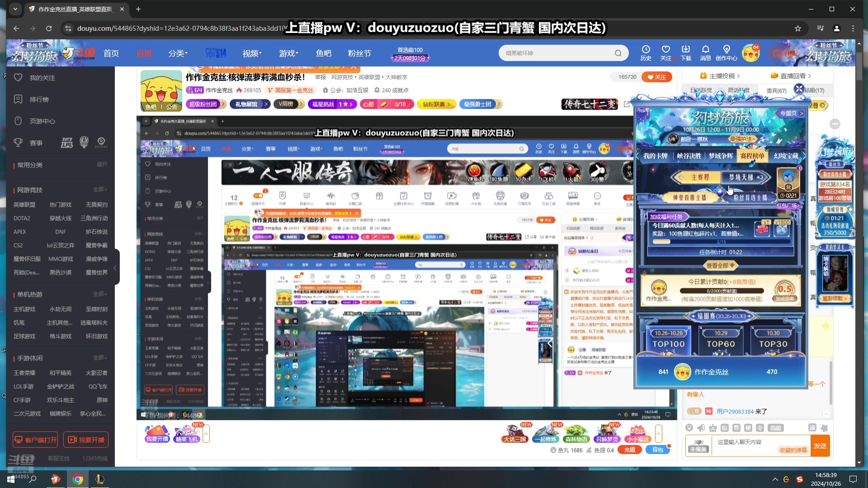Viewport: 868px width, 488px height.
Task: Open the 背包 backpack button
Action: (657, 450)
